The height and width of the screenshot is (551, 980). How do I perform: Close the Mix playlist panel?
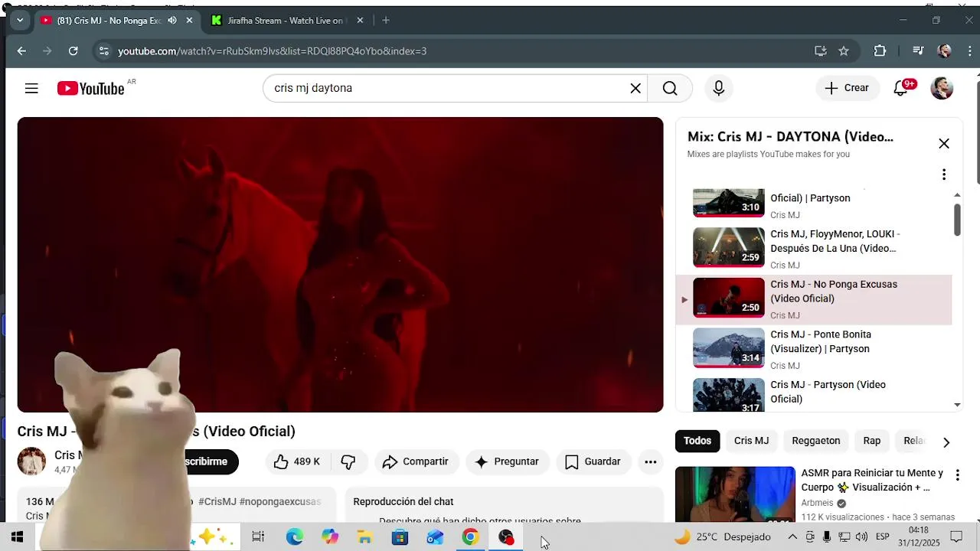pyautogui.click(x=944, y=143)
